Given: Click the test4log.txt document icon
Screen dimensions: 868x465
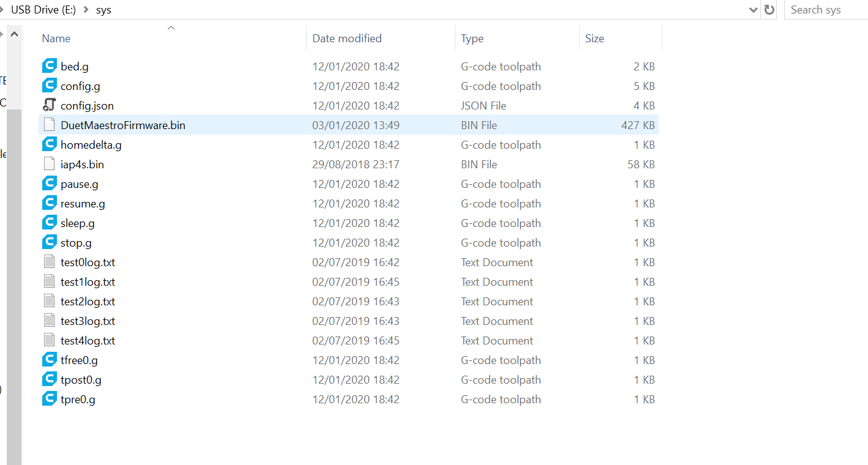Looking at the screenshot, I should click(x=50, y=340).
